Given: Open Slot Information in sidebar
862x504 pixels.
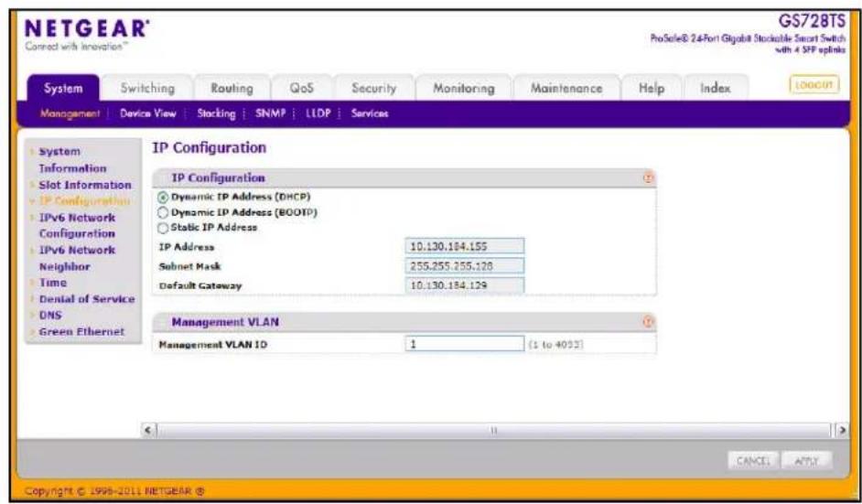Looking at the screenshot, I should (x=85, y=185).
